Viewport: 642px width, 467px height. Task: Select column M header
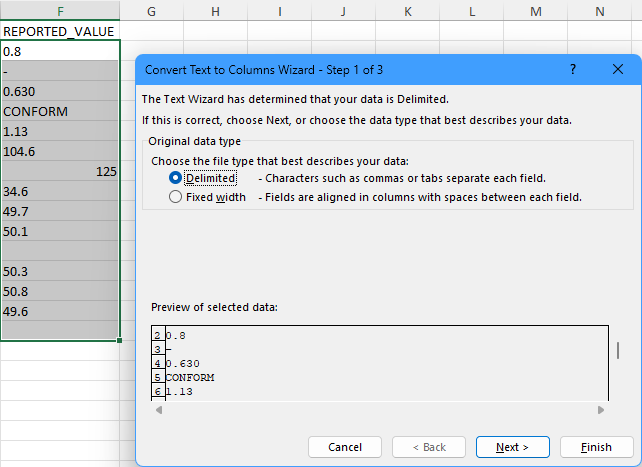[x=536, y=11]
